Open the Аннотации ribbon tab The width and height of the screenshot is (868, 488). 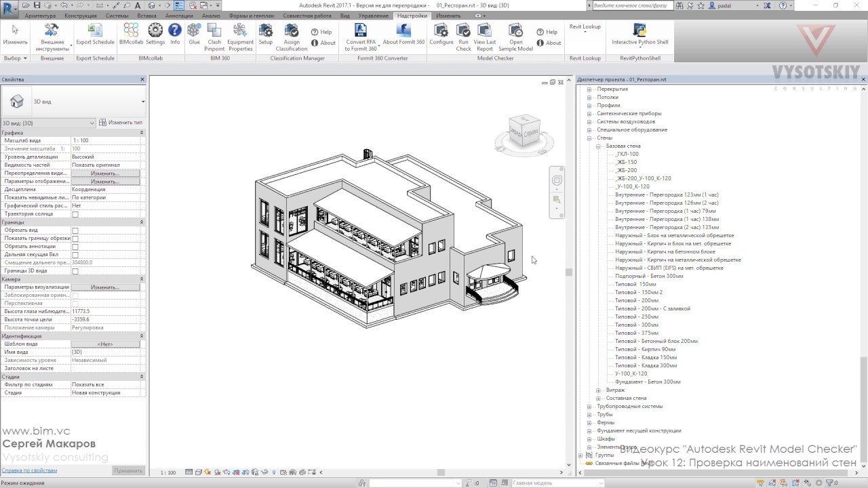pos(179,16)
